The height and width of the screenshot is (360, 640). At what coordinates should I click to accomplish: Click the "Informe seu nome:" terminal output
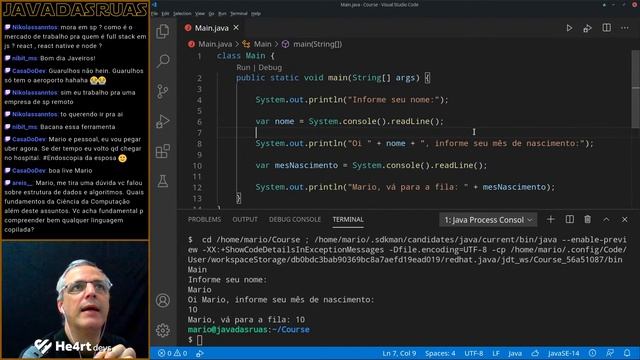227,280
